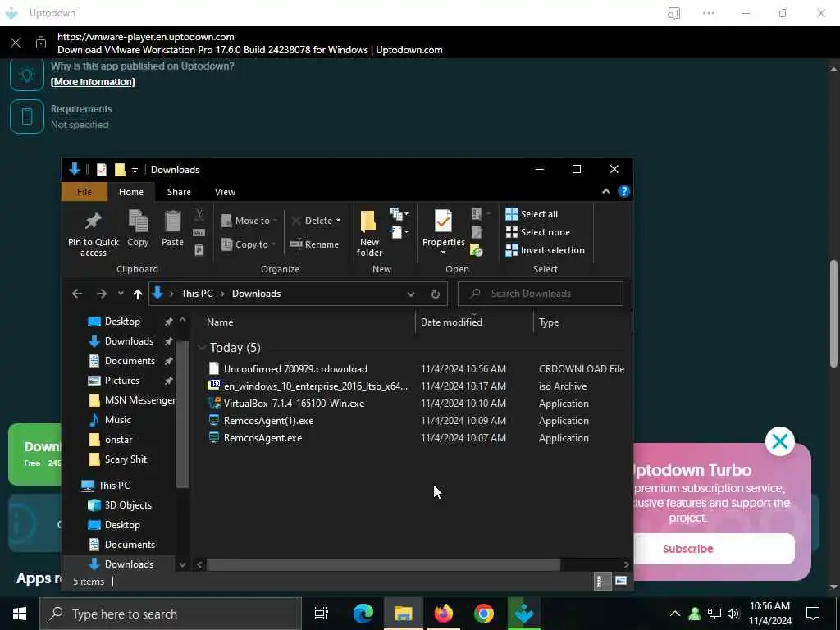Click Select none
This screenshot has width=840, height=630.
pyautogui.click(x=538, y=232)
